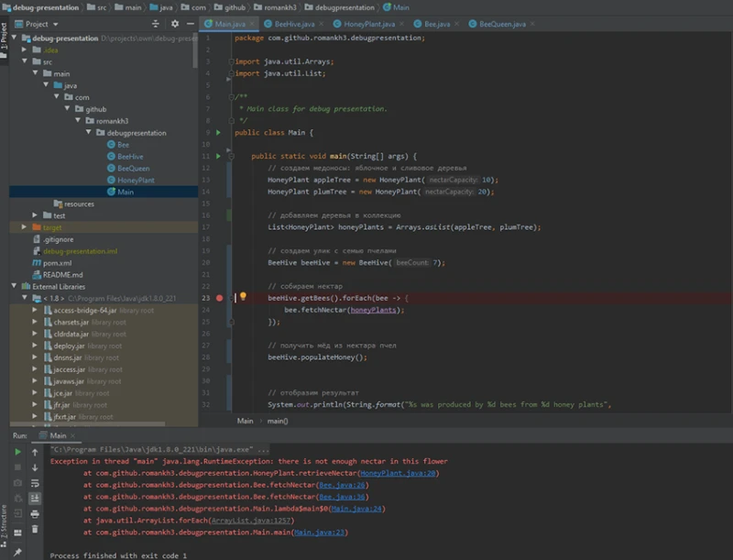The image size is (733, 560).
Task: Open Project panel settings gear
Action: click(174, 24)
